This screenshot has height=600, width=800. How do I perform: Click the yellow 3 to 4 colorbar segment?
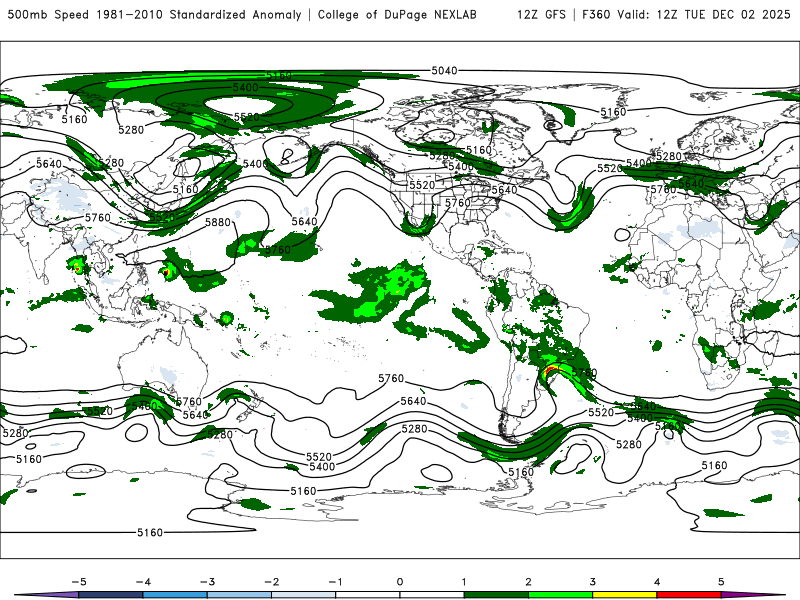pos(624,595)
